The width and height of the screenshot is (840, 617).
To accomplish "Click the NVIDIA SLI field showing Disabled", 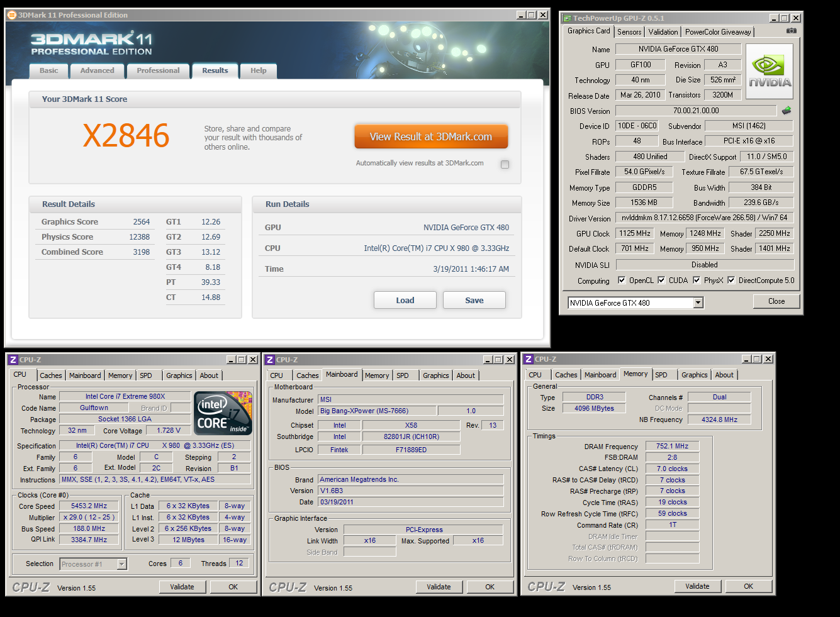I will 705,265.
